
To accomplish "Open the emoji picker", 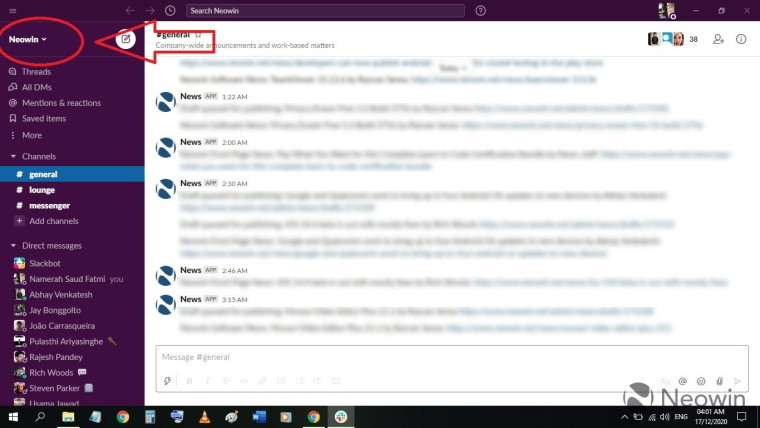I will (x=701, y=381).
